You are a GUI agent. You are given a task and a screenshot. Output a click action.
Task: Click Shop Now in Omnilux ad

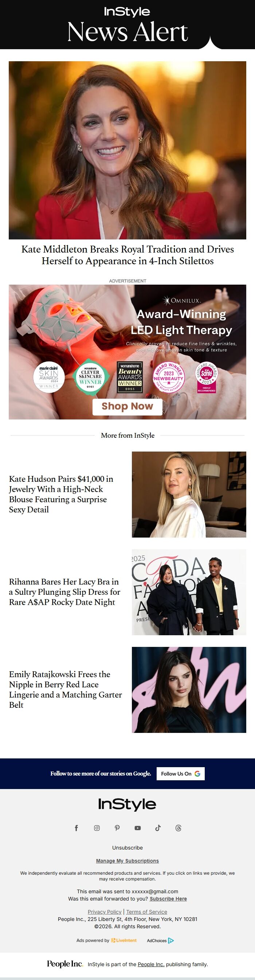click(x=127, y=406)
